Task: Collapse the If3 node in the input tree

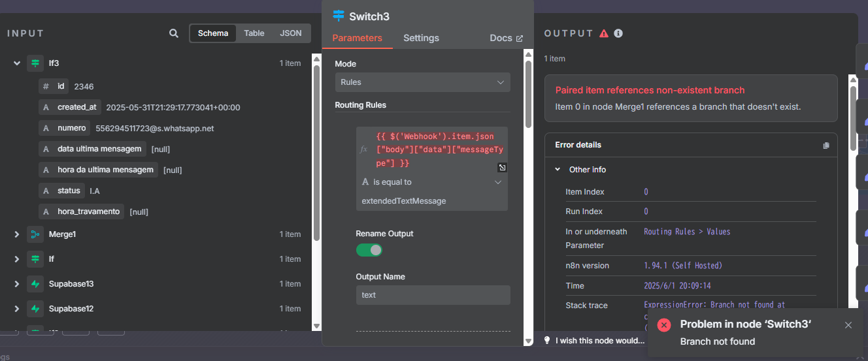Action: (x=17, y=63)
